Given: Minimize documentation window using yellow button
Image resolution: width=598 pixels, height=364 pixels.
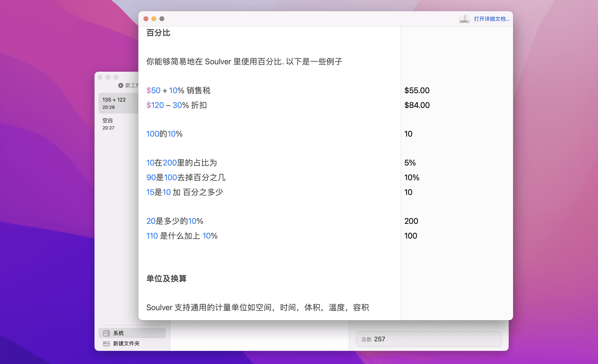Looking at the screenshot, I should [x=154, y=19].
